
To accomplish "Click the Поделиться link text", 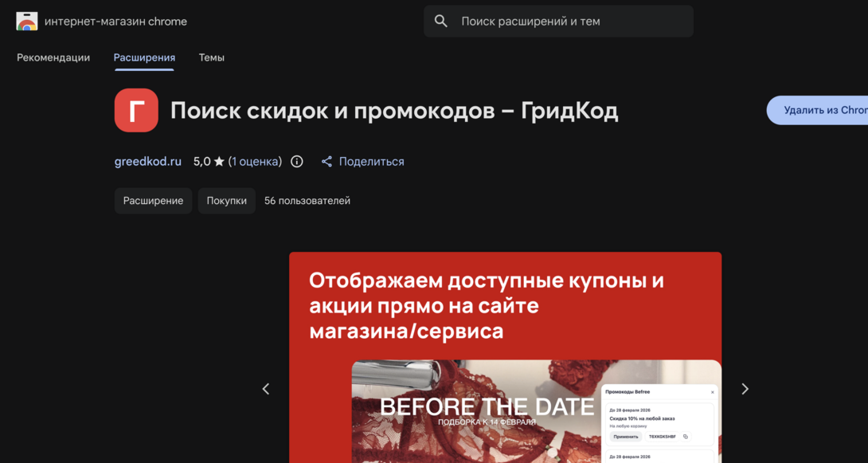I will (x=371, y=162).
